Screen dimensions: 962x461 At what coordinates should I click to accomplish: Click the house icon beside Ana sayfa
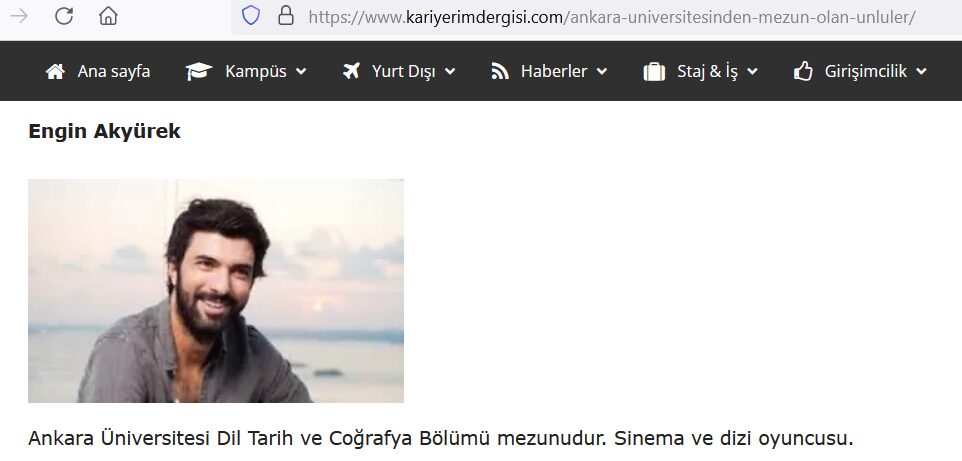tap(55, 72)
